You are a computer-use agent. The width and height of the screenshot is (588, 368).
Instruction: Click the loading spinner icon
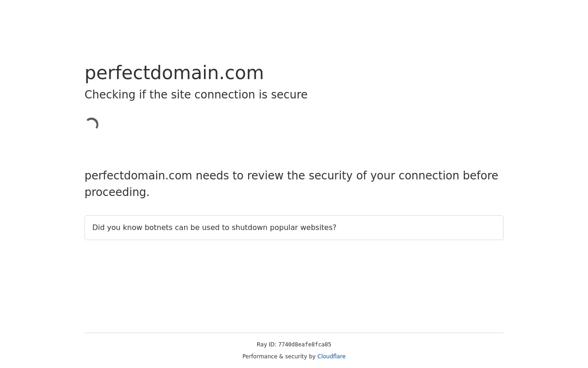[x=92, y=124]
